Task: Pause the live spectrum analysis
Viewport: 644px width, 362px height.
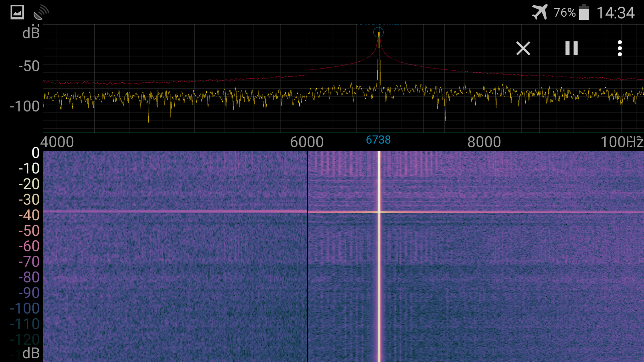Action: (x=571, y=48)
